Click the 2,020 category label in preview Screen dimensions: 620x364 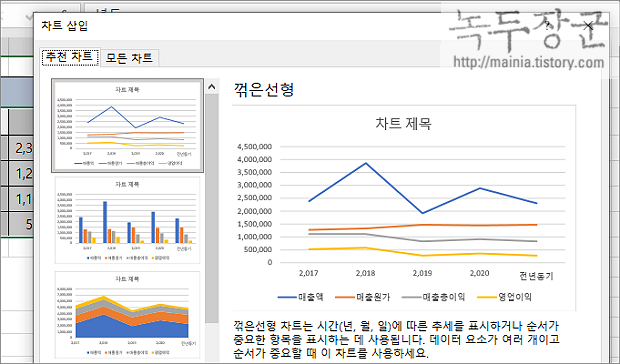[x=479, y=273]
